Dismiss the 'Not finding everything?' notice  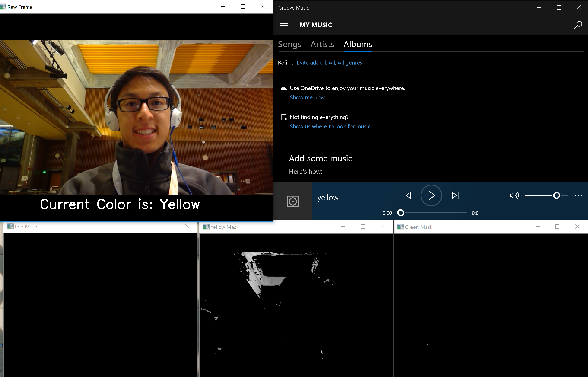(578, 122)
